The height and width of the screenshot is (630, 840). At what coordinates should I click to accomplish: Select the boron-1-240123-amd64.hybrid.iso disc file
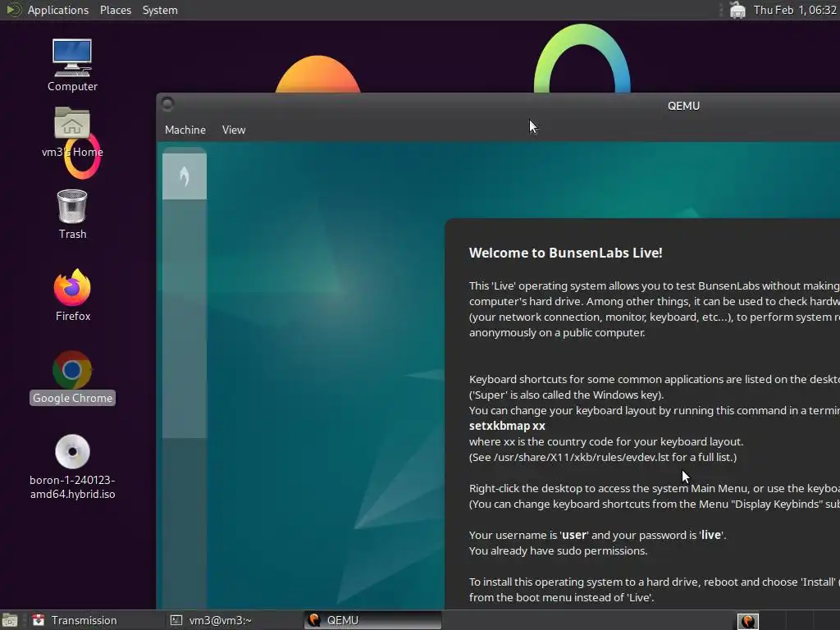pyautogui.click(x=72, y=467)
